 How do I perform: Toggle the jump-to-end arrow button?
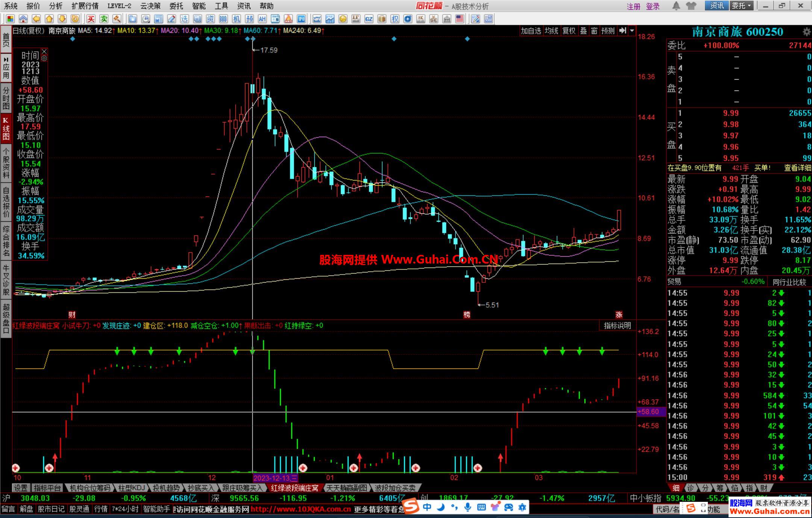(623, 31)
